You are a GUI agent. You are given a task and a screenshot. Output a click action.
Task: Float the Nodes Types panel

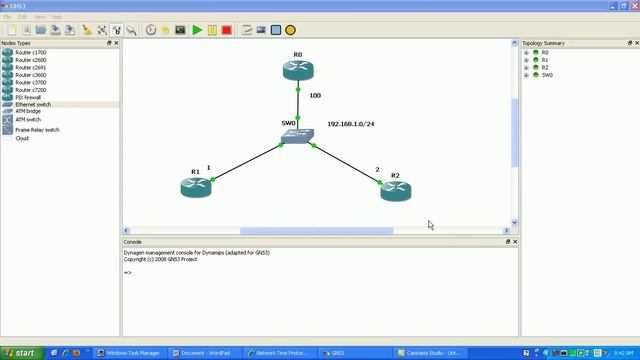tap(109, 43)
